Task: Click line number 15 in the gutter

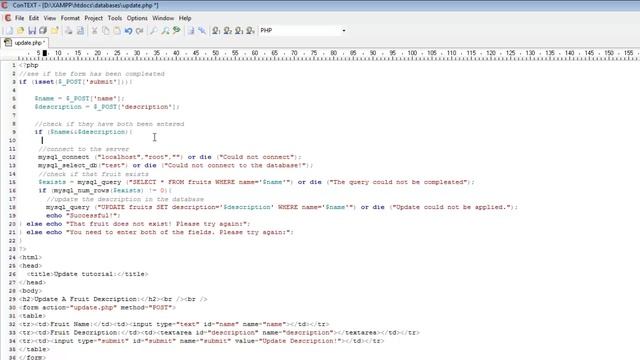Action: (x=12, y=182)
